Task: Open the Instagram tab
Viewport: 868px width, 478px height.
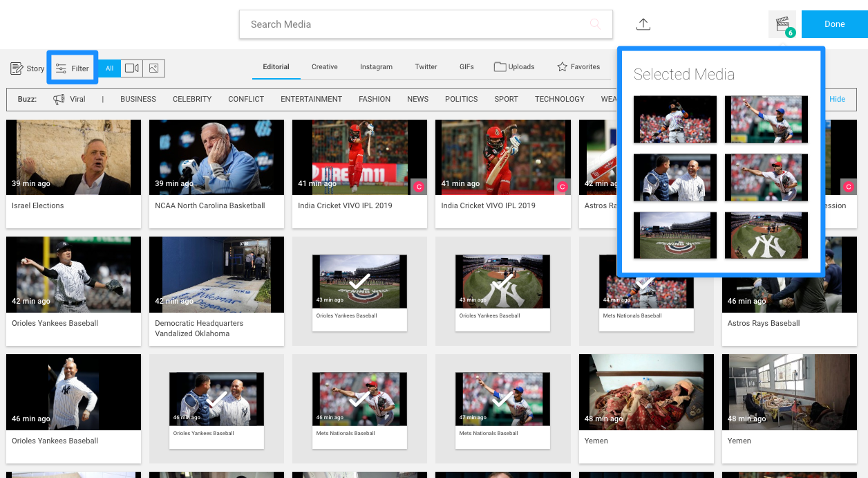Action: point(376,67)
